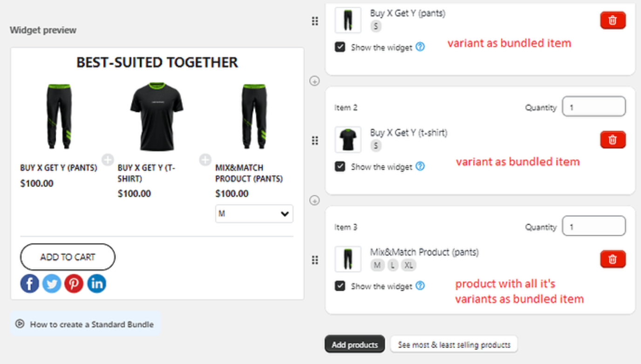
Task: Open How to create a Standard Bundle guide
Action: 86,324
